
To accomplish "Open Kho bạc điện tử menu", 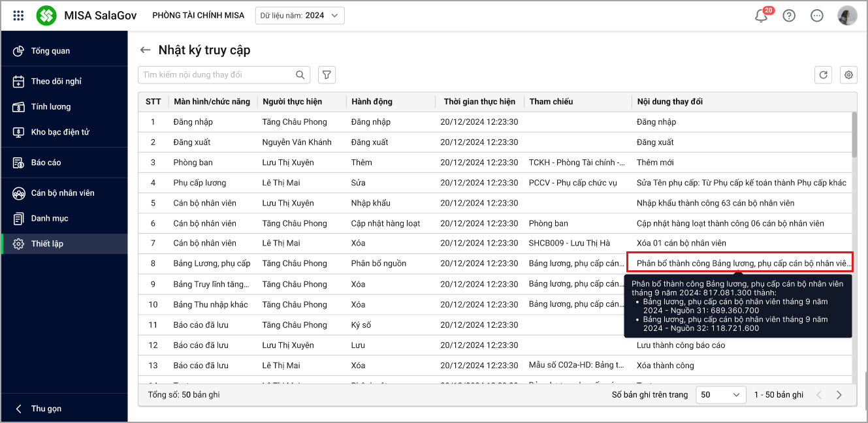I will click(x=60, y=132).
